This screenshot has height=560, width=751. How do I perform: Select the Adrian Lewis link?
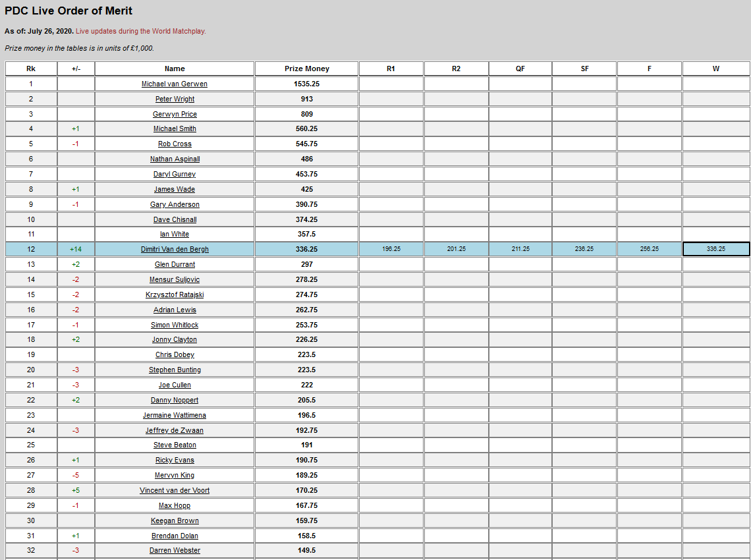(x=175, y=310)
